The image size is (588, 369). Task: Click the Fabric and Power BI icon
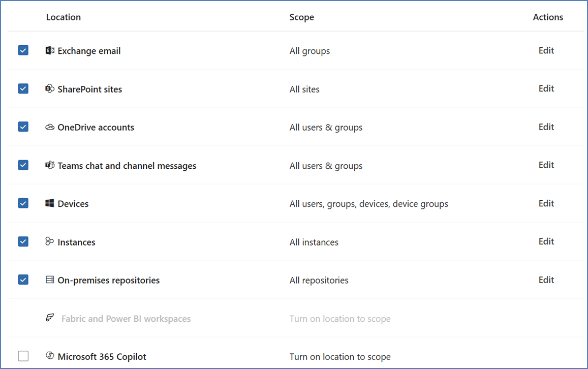[x=50, y=318]
